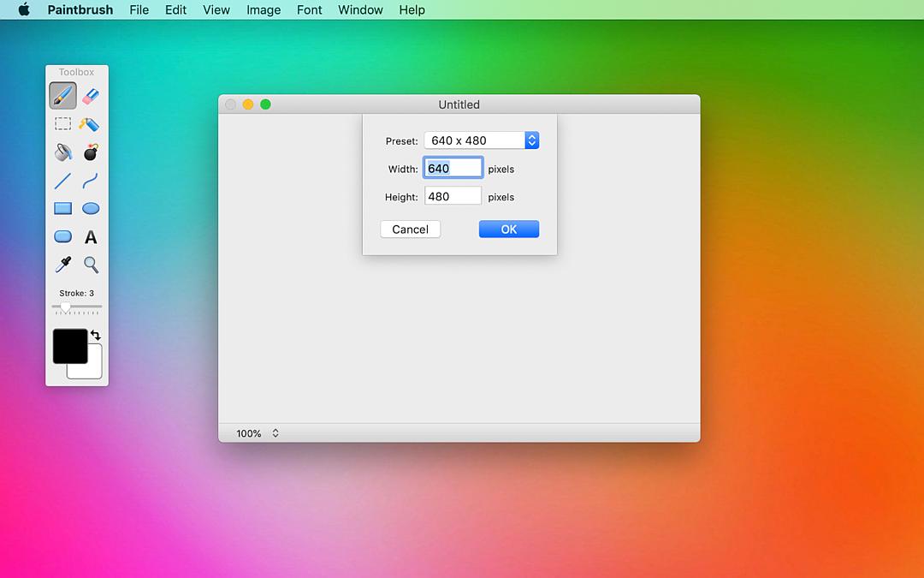Click the "Stroke: 3" label

77,293
